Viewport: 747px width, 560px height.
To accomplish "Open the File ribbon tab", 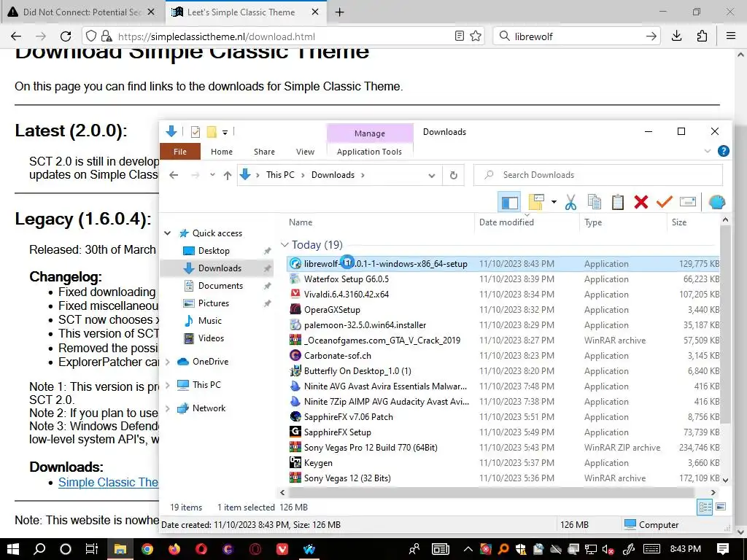I will (180, 152).
